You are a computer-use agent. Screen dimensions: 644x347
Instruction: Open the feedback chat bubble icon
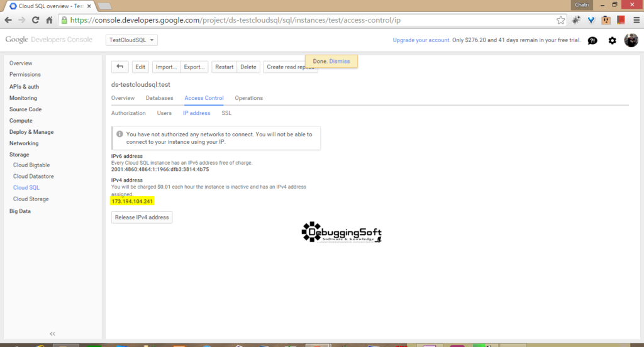(592, 40)
